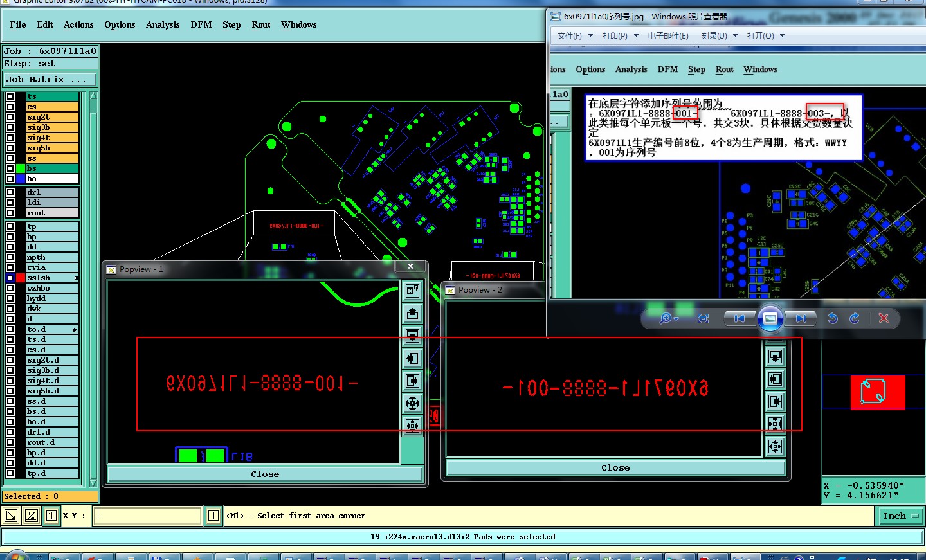Click zoom out arrows icon in Popview 1
This screenshot has width=926, height=560.
pyautogui.click(x=412, y=425)
